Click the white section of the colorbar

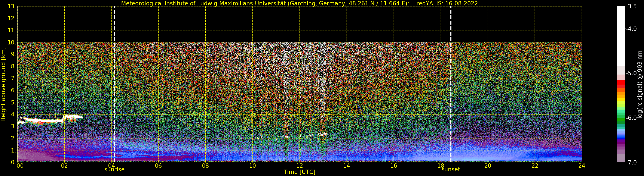point(621,36)
